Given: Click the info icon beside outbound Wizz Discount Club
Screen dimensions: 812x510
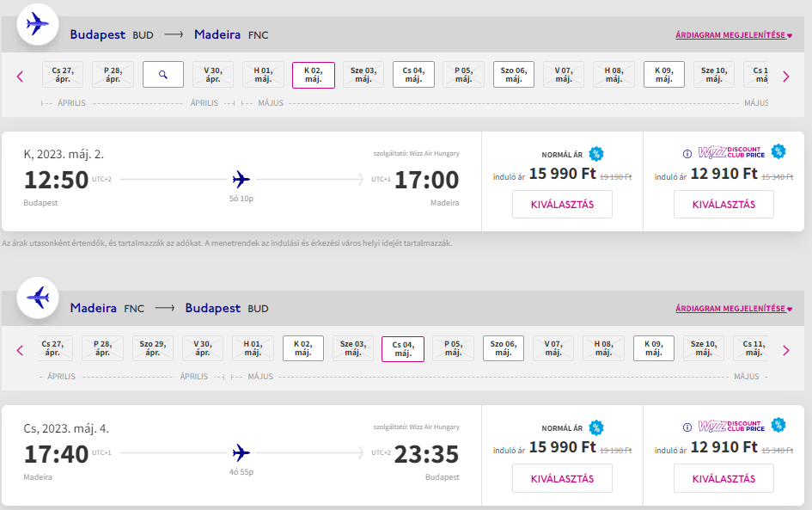Looking at the screenshot, I should pos(687,154).
